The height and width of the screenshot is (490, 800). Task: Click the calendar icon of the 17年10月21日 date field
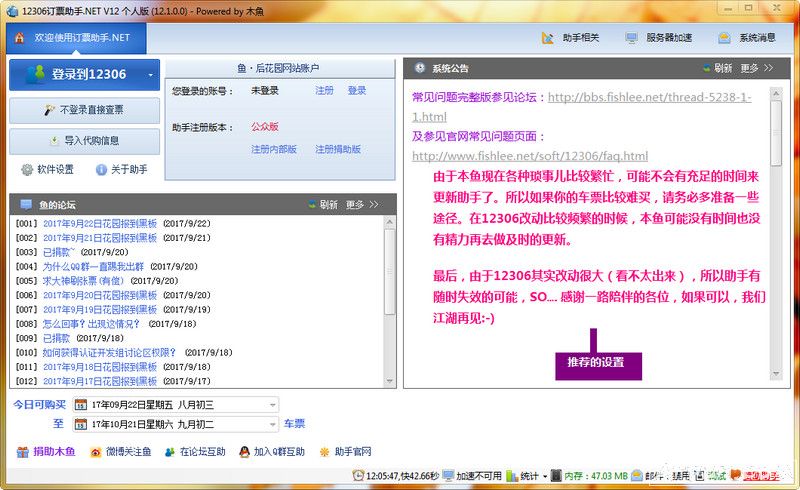pos(81,424)
